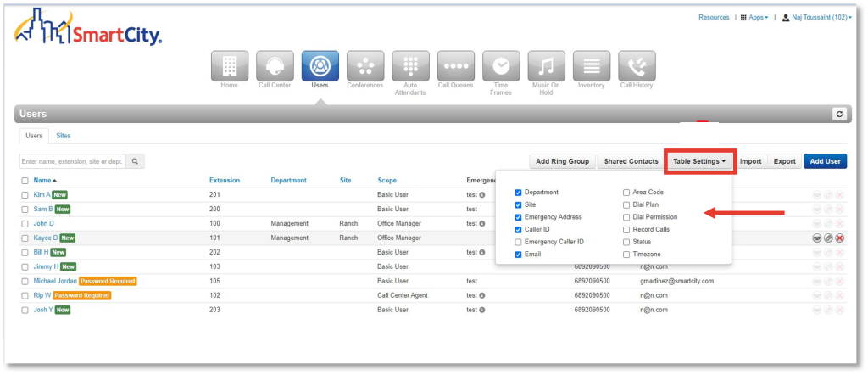Open the Call Center icon
This screenshot has height=375, width=868.
(x=275, y=65)
